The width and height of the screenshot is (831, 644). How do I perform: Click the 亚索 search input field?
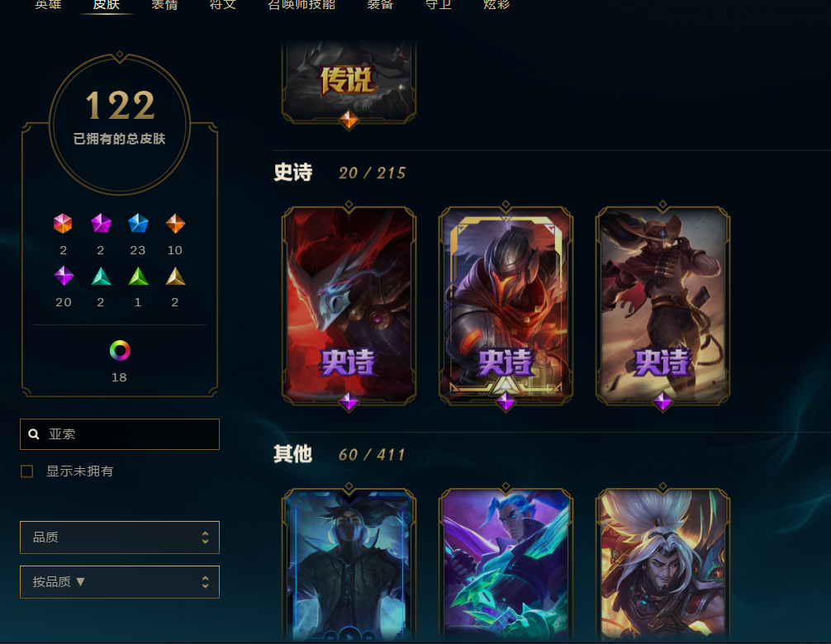coord(120,434)
